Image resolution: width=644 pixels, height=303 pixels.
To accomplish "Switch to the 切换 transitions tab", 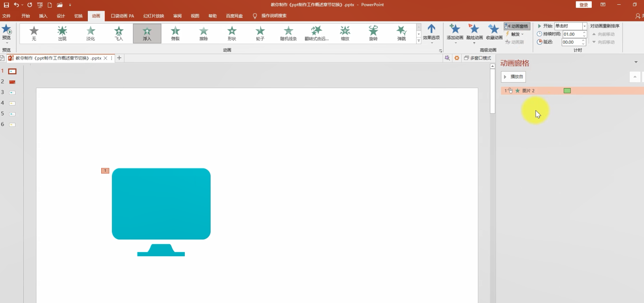I will coord(78,16).
